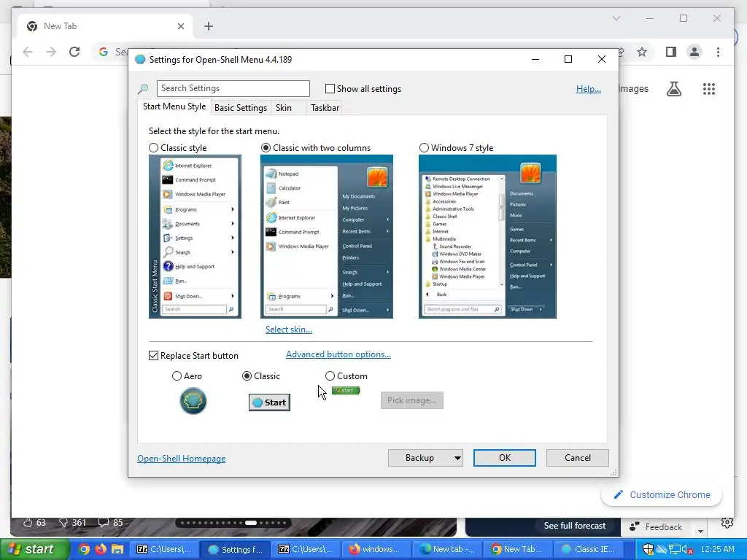Click the taskbar clock 12:25 AM
This screenshot has height=560, width=747.
coord(718,549)
